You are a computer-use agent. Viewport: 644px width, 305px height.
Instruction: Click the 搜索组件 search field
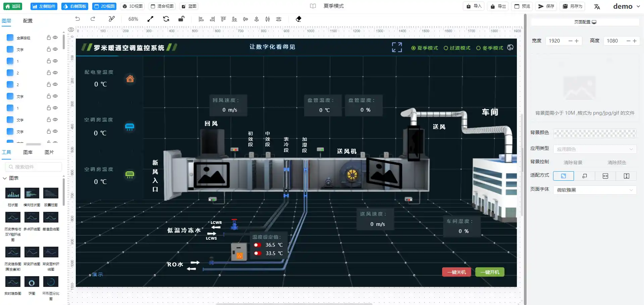[x=34, y=167]
